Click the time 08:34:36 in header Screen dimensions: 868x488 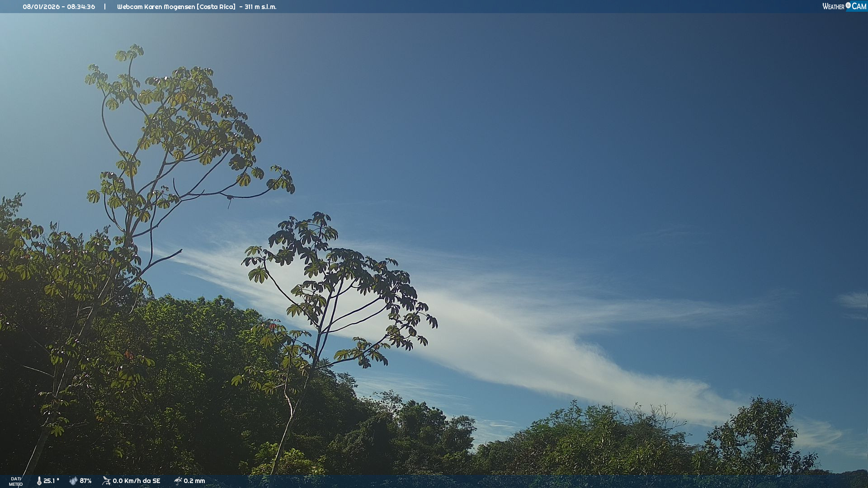(81, 7)
